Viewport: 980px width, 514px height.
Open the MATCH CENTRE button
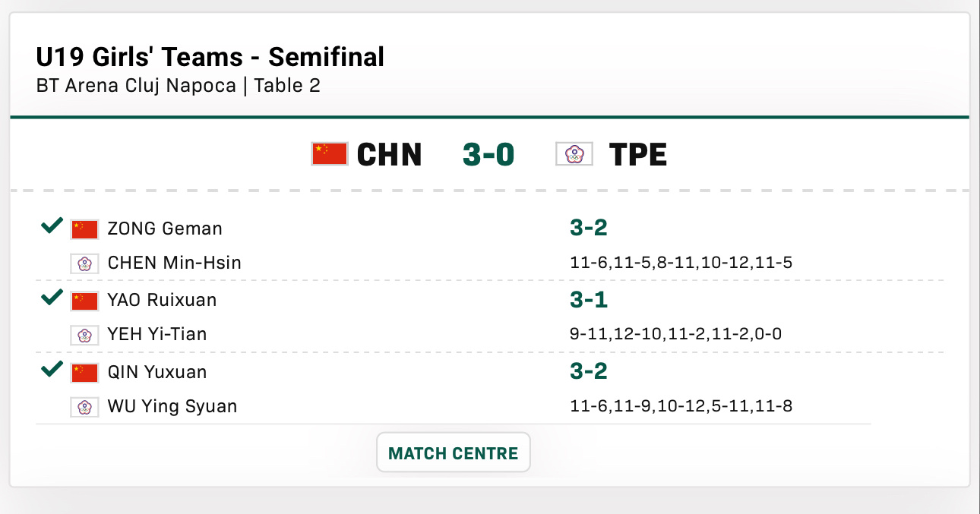(x=453, y=453)
